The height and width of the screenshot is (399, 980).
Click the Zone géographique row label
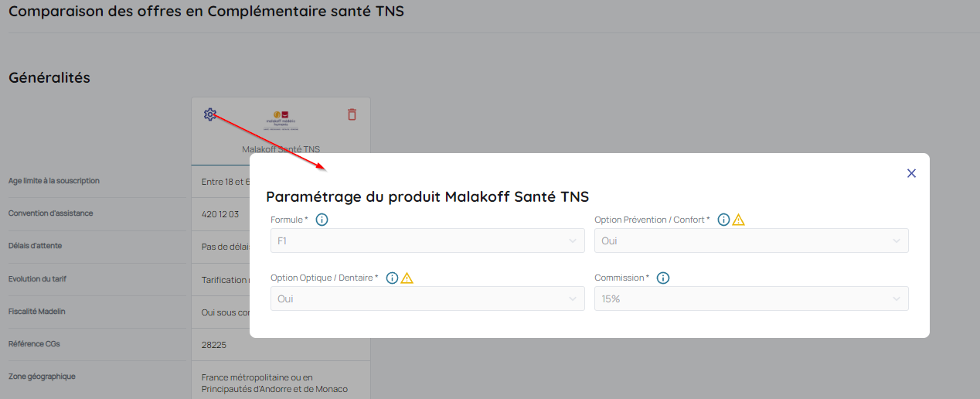pos(42,377)
